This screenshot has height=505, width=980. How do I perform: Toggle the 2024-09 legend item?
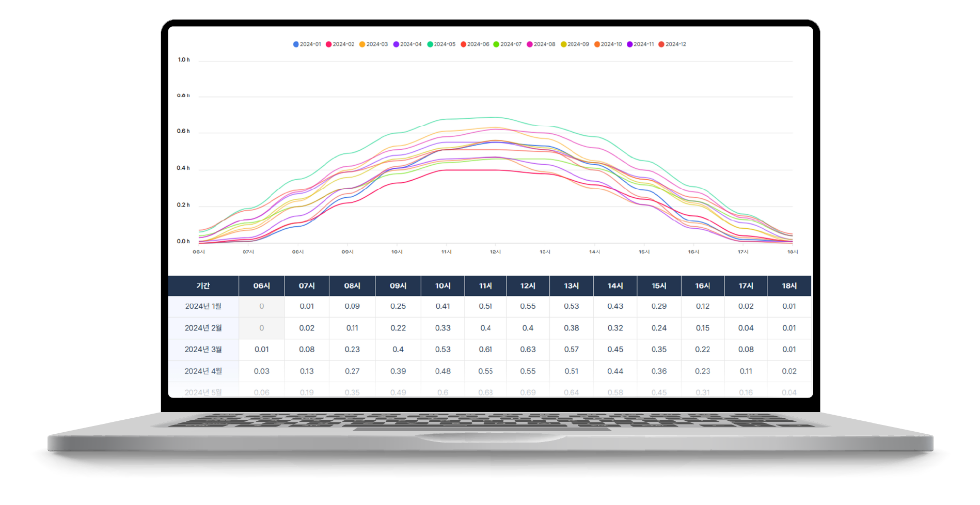click(x=575, y=44)
